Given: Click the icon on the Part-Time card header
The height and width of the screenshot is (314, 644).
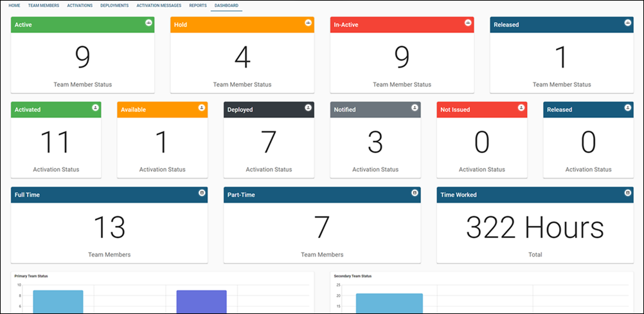Looking at the screenshot, I should [415, 192].
